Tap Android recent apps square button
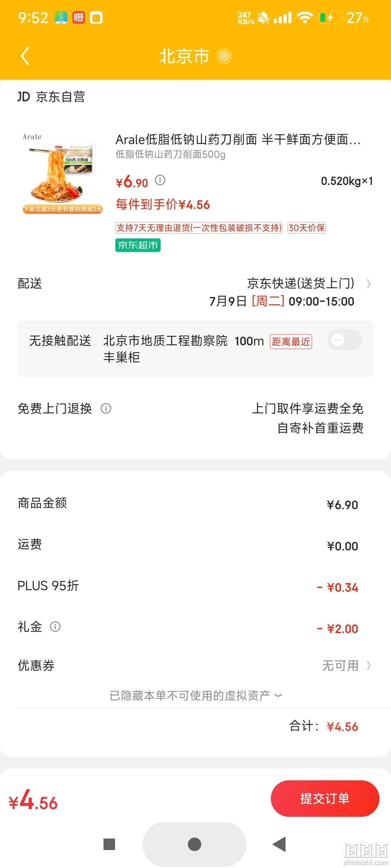 click(x=109, y=844)
